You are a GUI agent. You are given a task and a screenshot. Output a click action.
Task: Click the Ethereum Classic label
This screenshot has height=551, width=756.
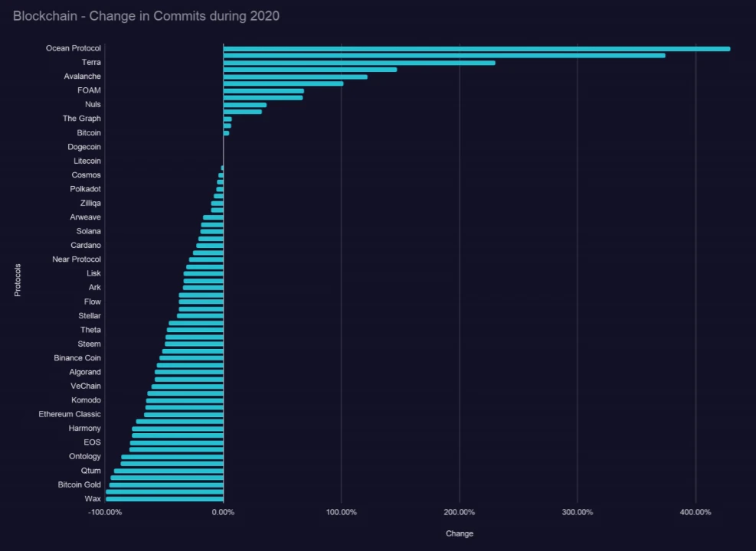70,414
